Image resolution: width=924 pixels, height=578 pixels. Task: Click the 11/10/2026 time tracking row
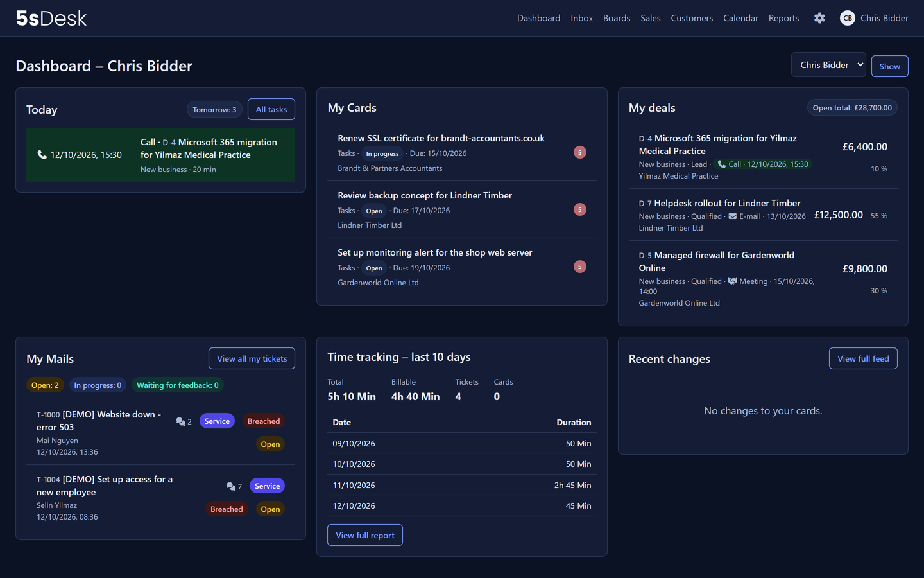(462, 485)
